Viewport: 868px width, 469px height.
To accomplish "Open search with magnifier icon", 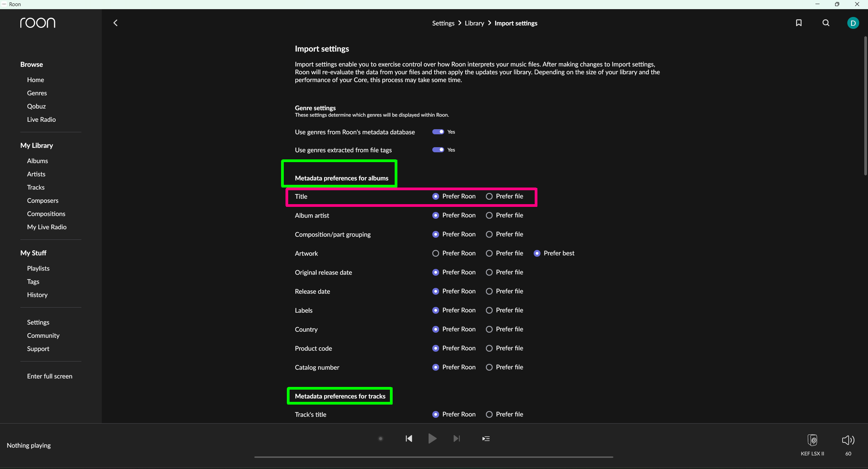I will (x=826, y=23).
